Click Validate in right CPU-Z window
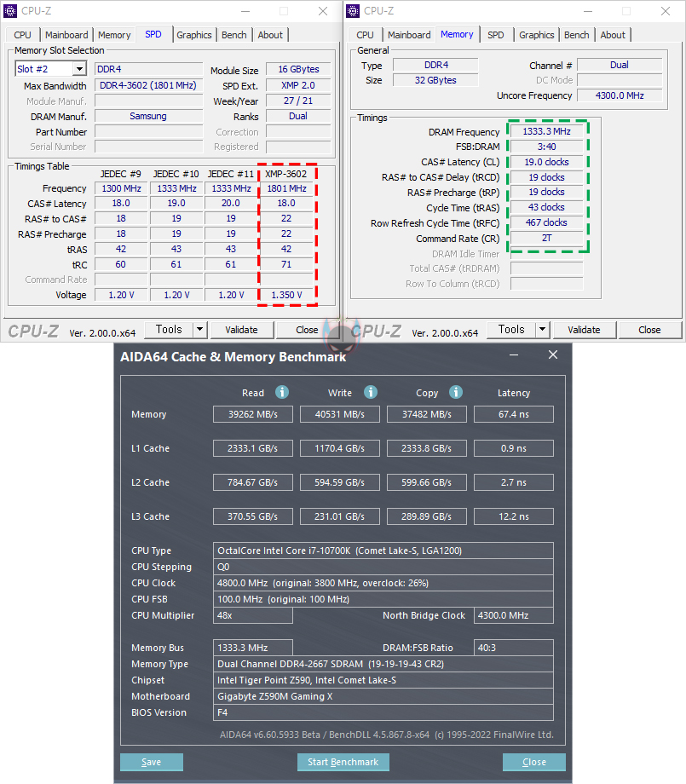This screenshot has width=686, height=784. click(584, 330)
